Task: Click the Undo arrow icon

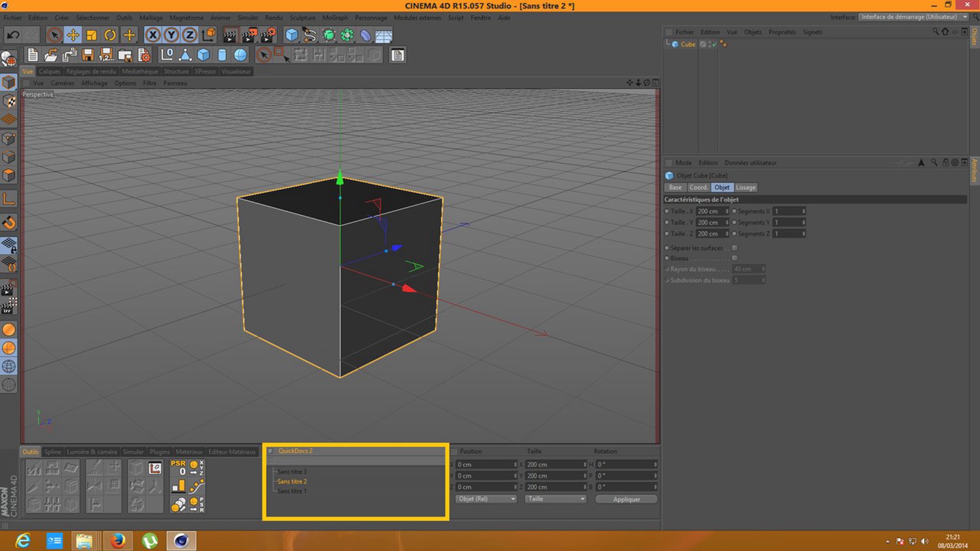Action: tap(13, 35)
